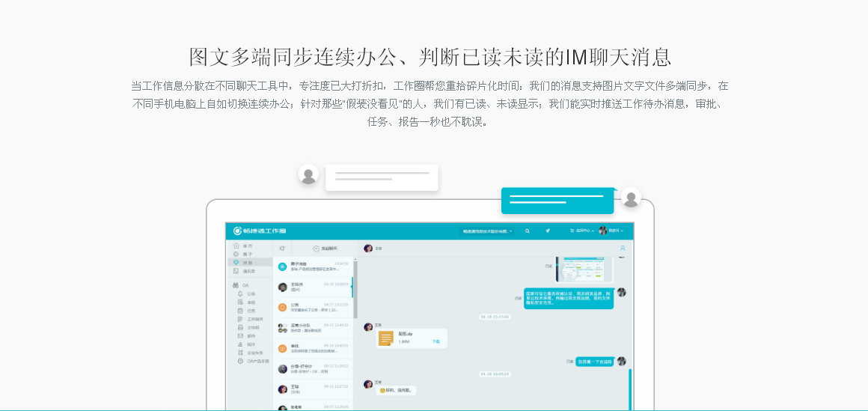Open 工作报告 under the OA section
Viewport: 868px width, 411px height.
tap(254, 319)
